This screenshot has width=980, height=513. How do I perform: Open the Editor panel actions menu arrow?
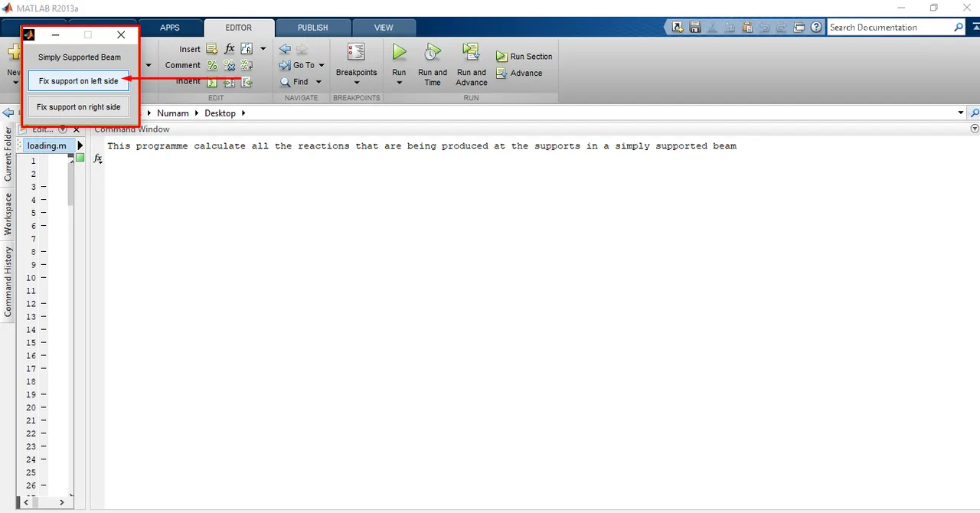tap(63, 129)
